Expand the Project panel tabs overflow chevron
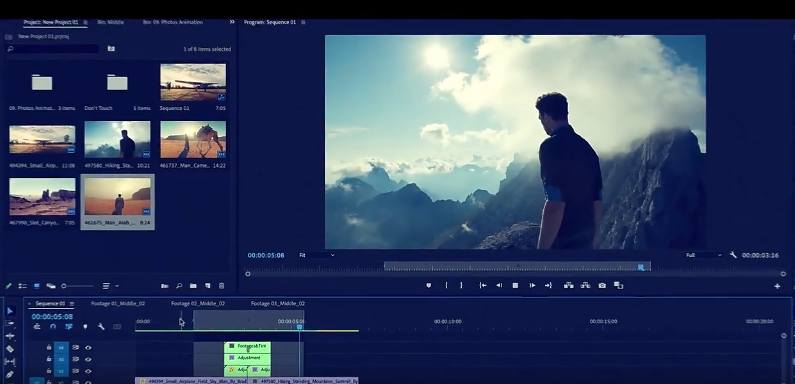 pyautogui.click(x=232, y=22)
